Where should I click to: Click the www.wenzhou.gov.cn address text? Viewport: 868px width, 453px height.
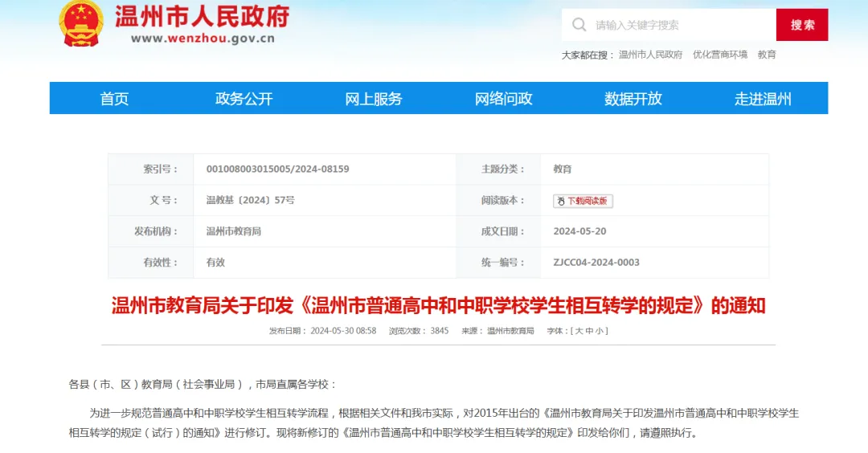point(203,39)
